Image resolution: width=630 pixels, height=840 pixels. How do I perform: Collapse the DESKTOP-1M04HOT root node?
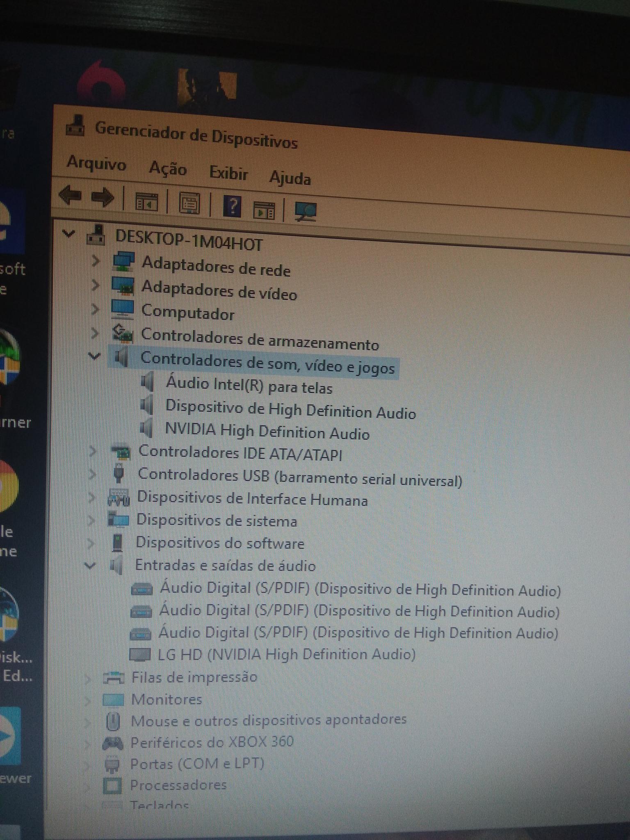click(68, 234)
